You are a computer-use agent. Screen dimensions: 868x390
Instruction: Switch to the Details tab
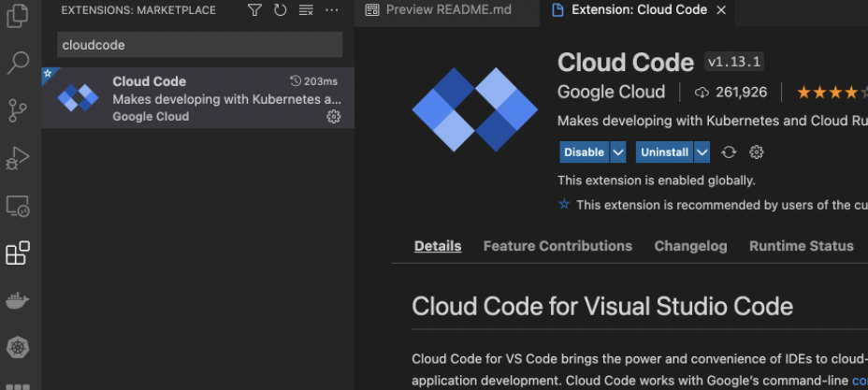(x=438, y=246)
